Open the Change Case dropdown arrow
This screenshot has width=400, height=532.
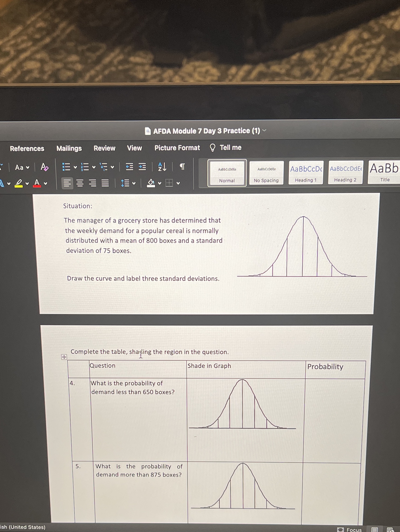(x=28, y=167)
